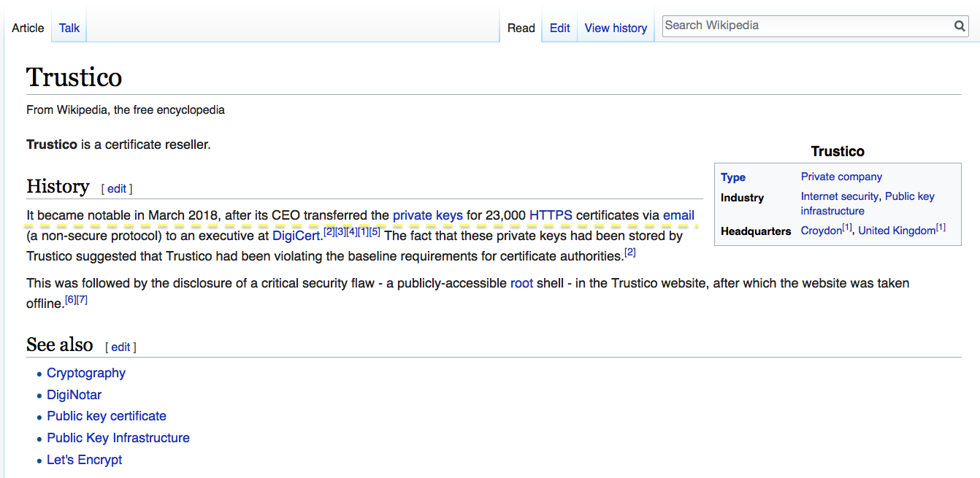Click the Industry label in infobox

(742, 198)
